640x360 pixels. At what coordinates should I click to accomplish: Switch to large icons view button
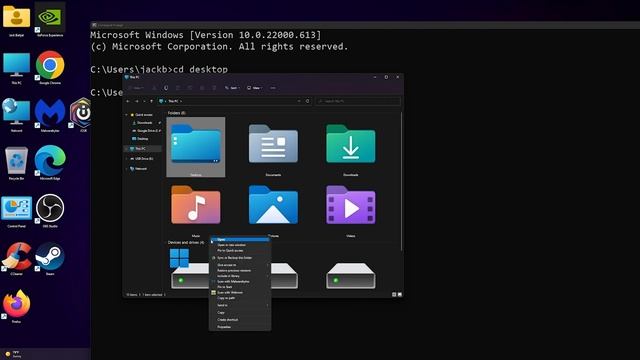[400, 294]
